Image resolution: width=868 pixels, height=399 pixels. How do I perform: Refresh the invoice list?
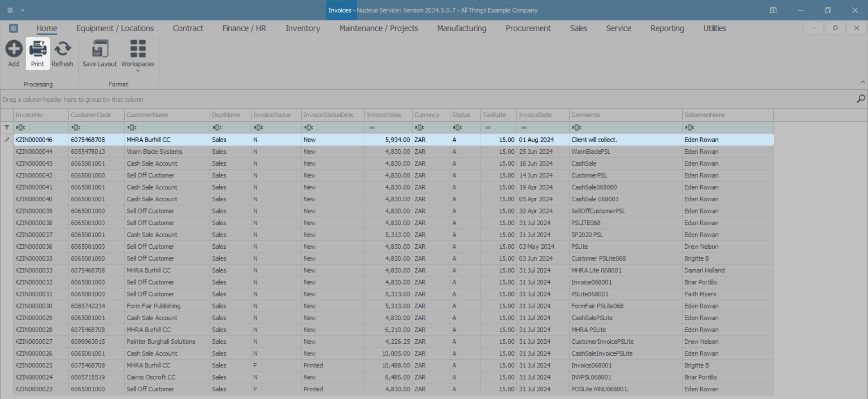tap(62, 54)
